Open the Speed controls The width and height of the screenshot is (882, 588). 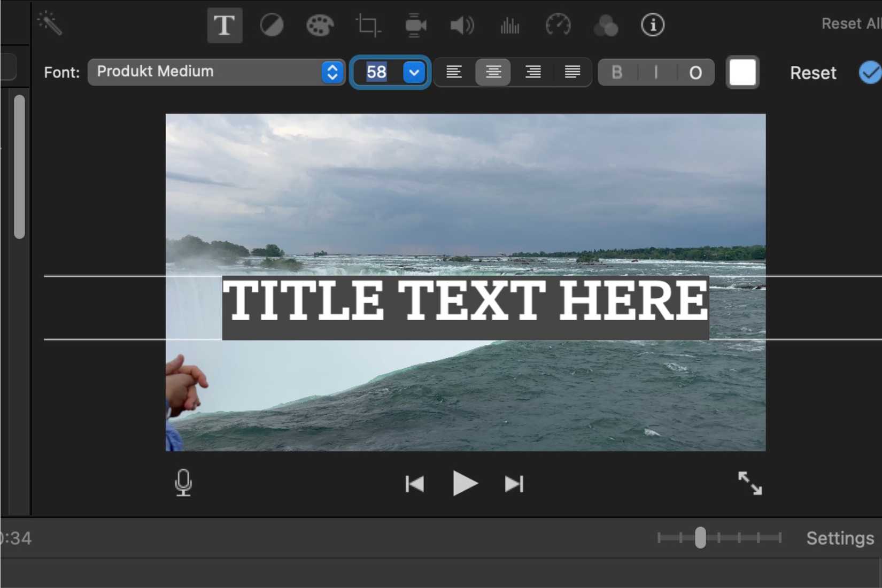point(558,25)
